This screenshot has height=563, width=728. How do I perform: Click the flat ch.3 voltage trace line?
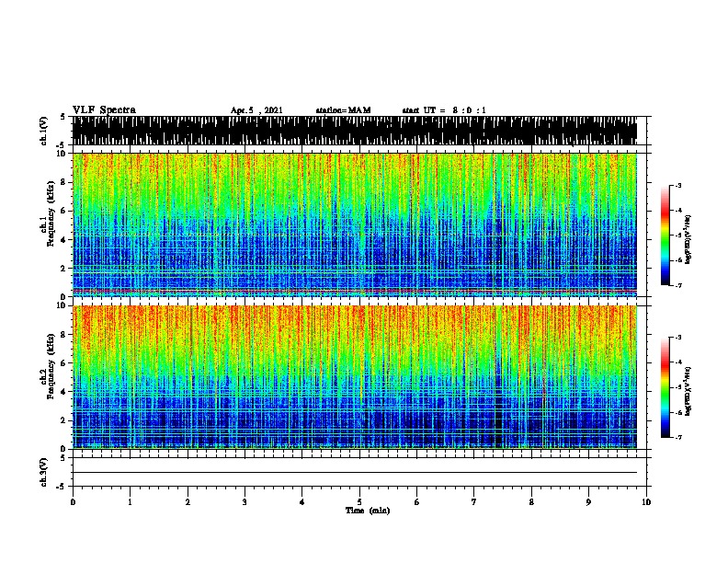[x=355, y=473]
